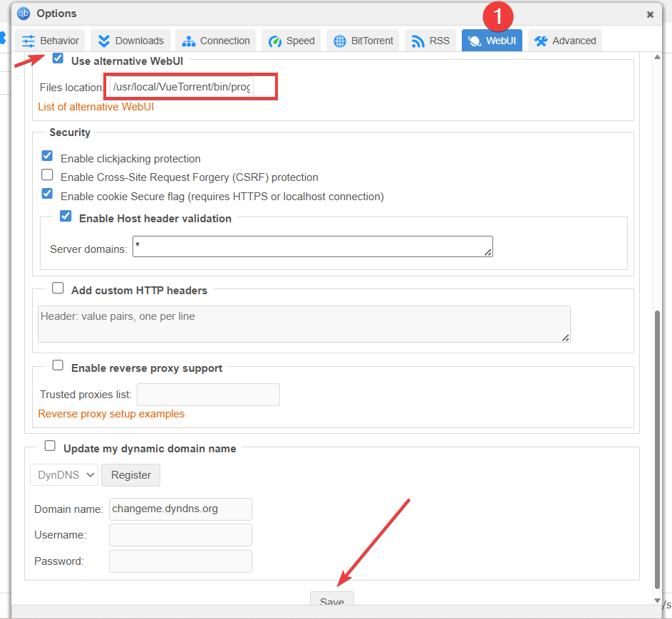Enable reverse proxy support checkbox
The image size is (672, 619).
pyautogui.click(x=58, y=366)
